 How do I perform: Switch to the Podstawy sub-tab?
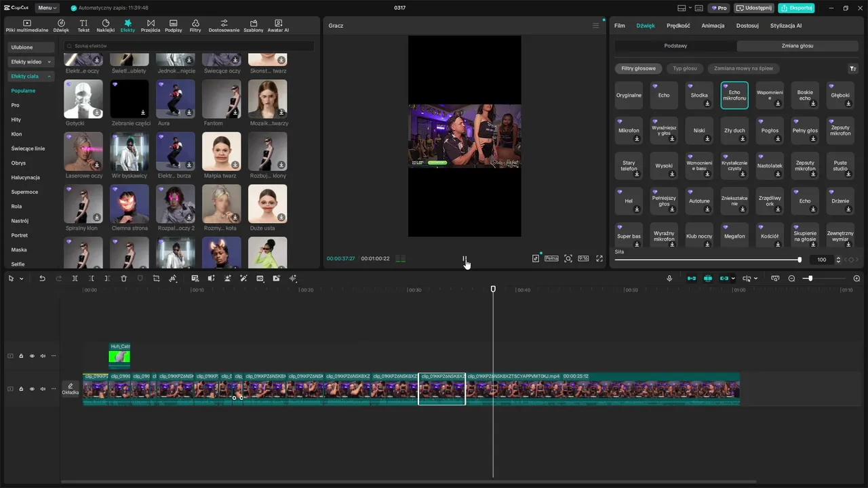point(675,46)
